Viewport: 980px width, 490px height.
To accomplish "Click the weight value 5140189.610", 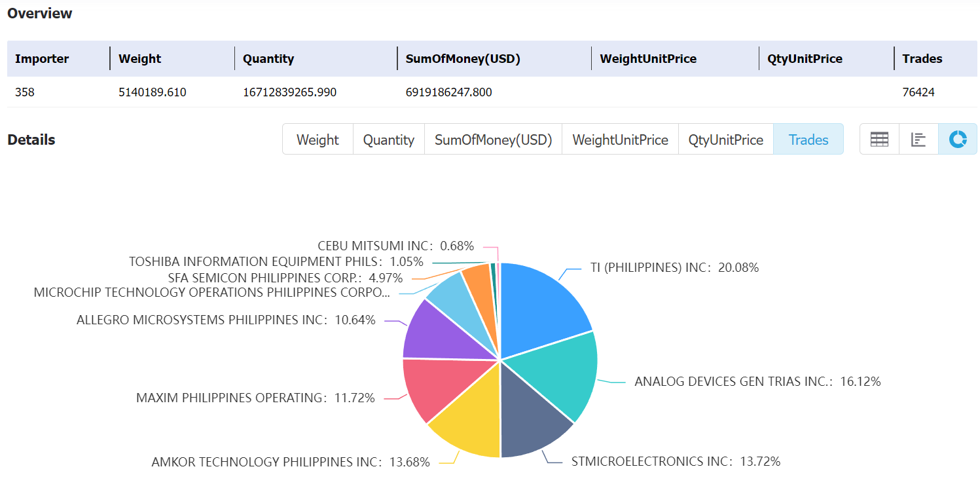I will [153, 92].
